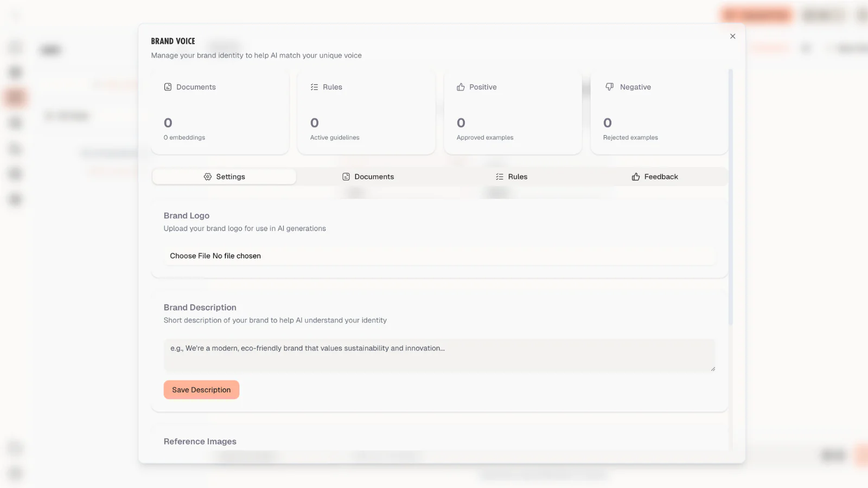Select the Approved examples stat text
868x488 pixels.
[x=485, y=138]
